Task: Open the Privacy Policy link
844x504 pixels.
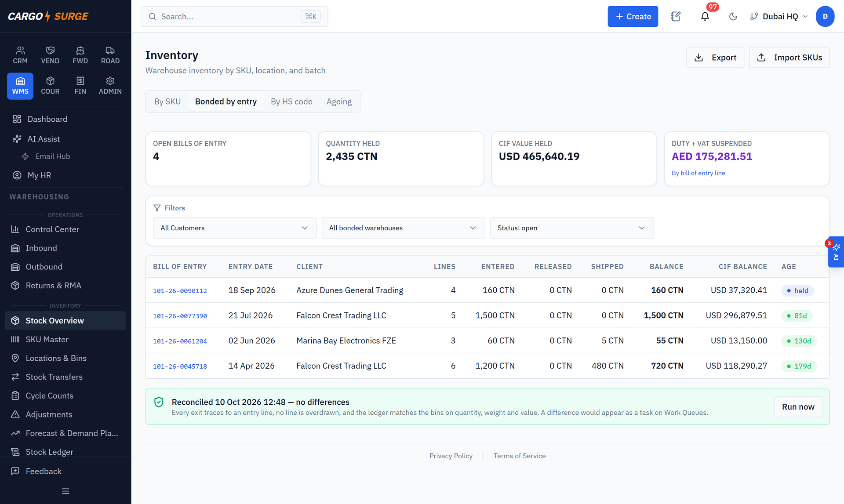Action: (x=451, y=456)
